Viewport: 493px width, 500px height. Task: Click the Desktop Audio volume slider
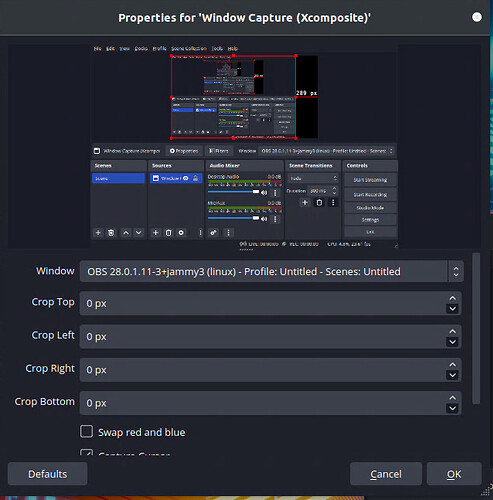click(233, 192)
